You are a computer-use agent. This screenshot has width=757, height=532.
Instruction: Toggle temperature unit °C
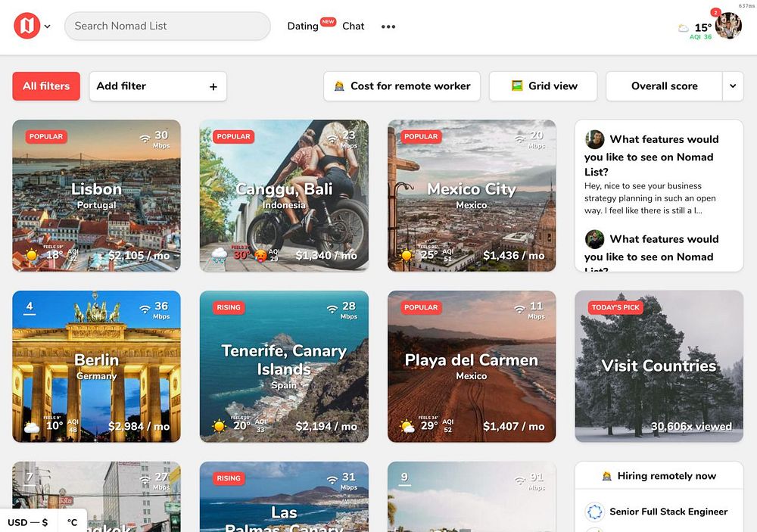tap(73, 522)
